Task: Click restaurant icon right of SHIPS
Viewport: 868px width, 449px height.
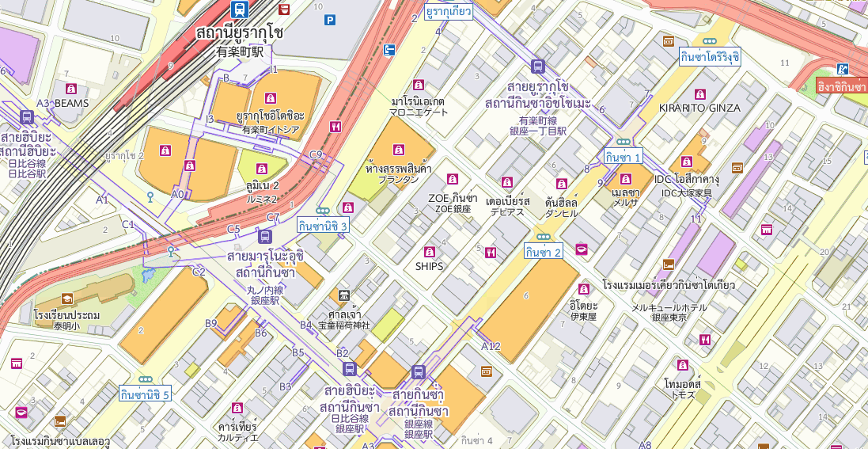Action: pyautogui.click(x=491, y=253)
